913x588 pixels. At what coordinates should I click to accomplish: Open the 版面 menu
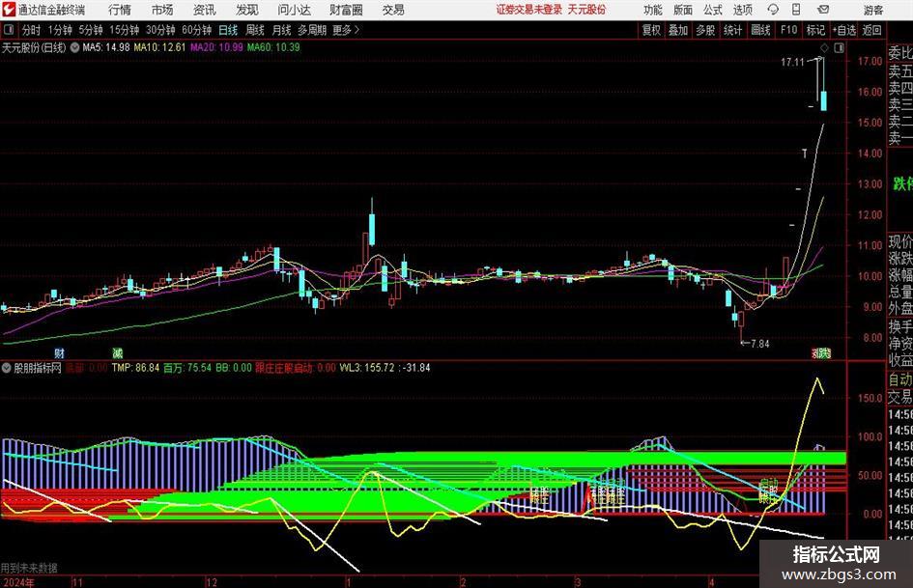point(683,10)
